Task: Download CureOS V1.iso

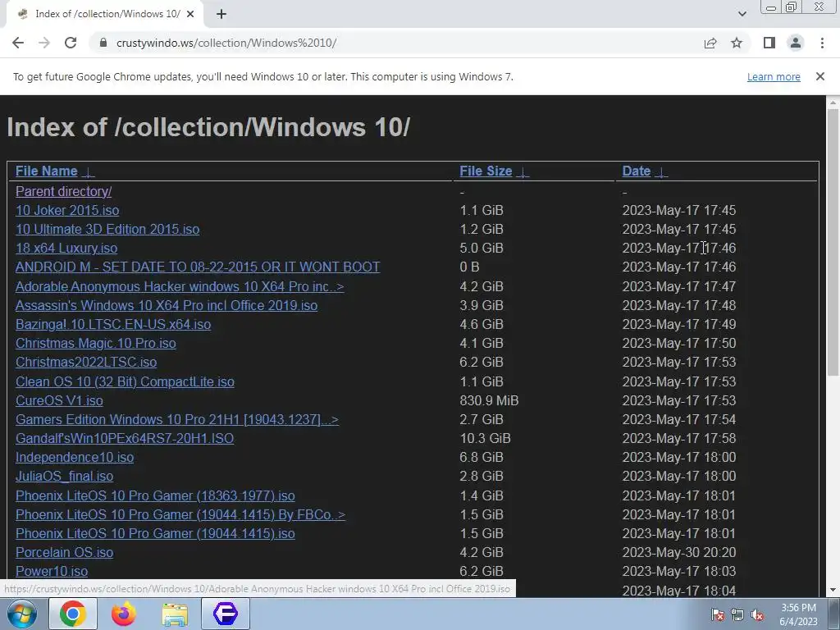Action: (x=59, y=400)
